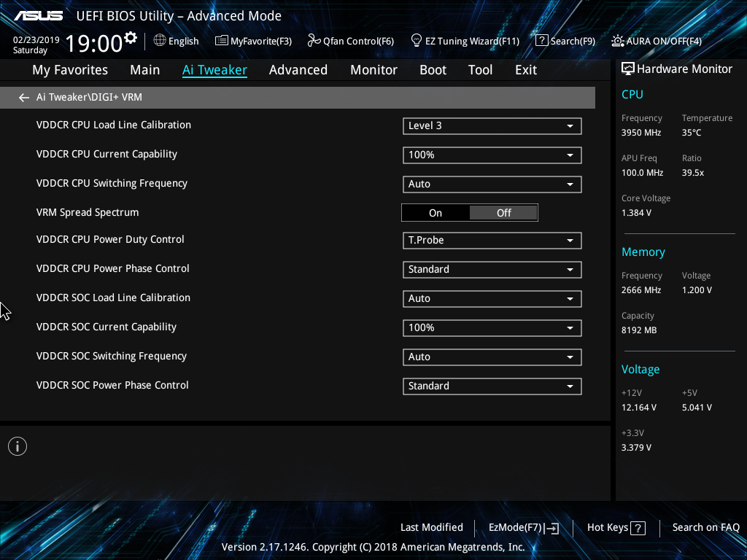Go to the Exit tab

coord(526,70)
